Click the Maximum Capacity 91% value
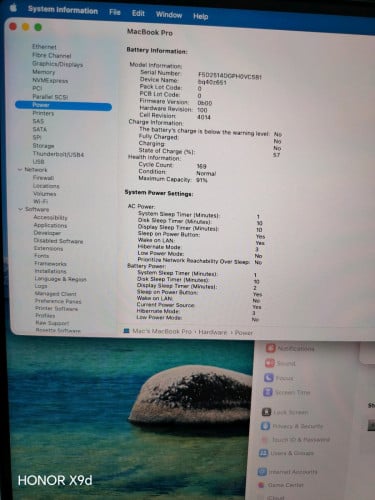 pos(202,180)
